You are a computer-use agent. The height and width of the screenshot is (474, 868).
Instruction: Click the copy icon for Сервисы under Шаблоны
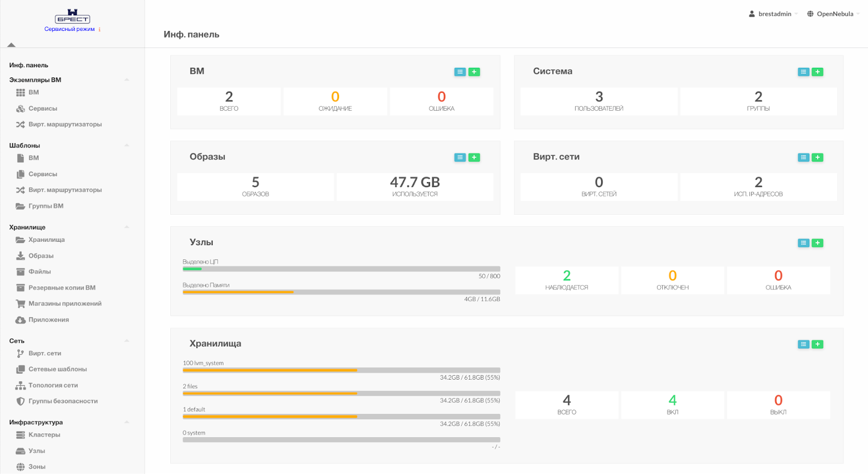point(21,175)
